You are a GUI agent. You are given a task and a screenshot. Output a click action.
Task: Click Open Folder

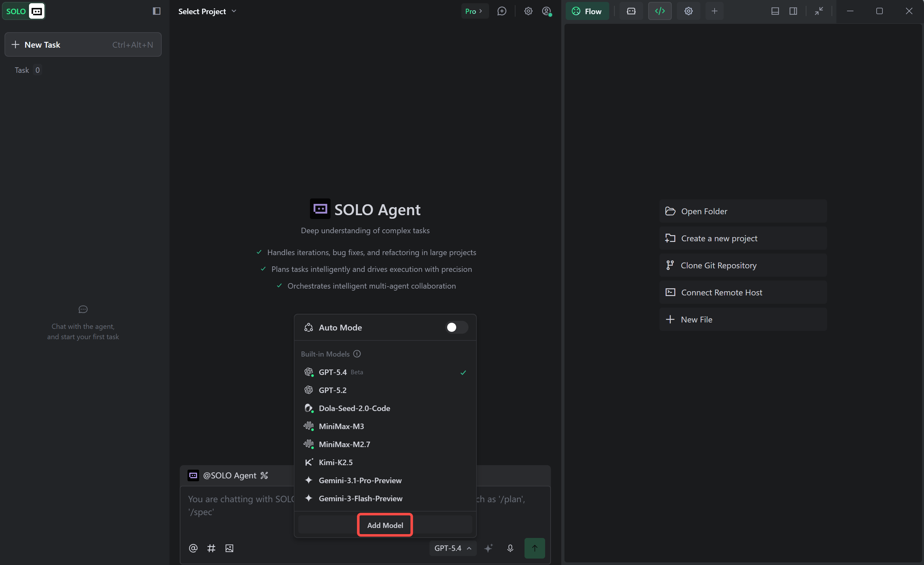point(743,211)
